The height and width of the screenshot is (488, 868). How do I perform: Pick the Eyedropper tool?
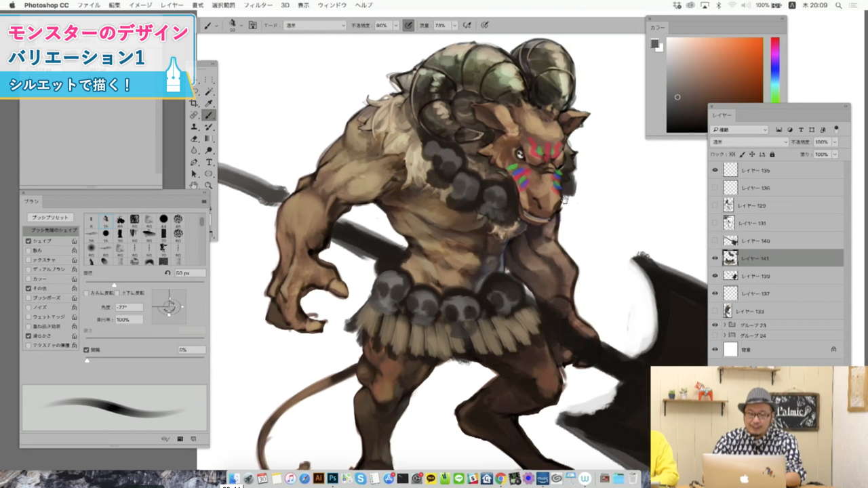tap(210, 103)
